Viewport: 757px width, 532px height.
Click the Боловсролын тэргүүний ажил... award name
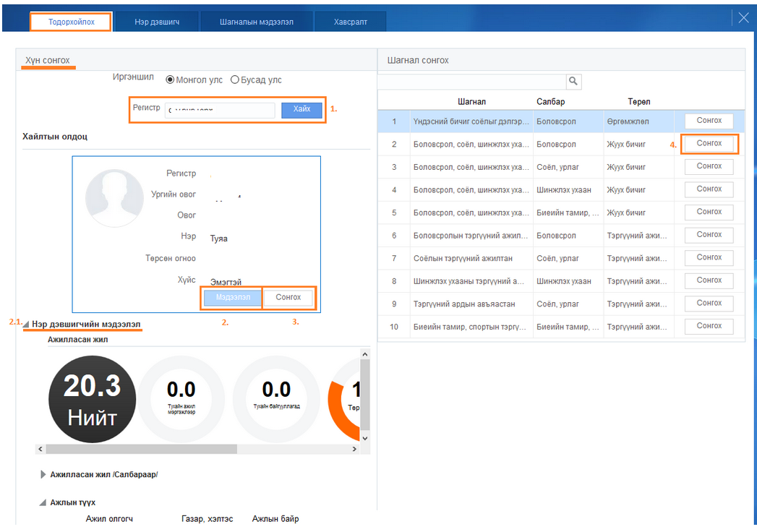click(470, 236)
